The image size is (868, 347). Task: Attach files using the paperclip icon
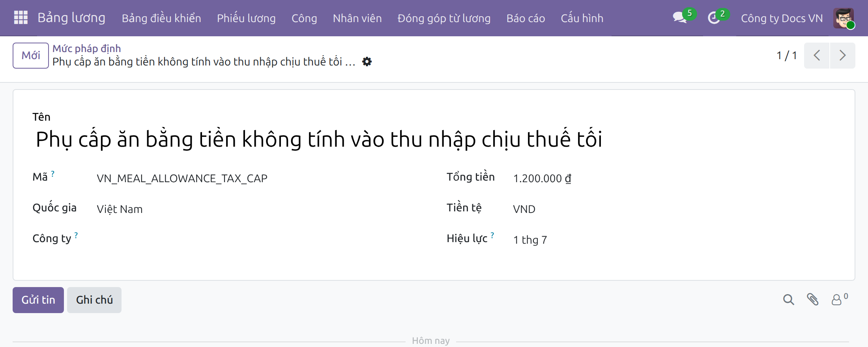click(x=812, y=300)
